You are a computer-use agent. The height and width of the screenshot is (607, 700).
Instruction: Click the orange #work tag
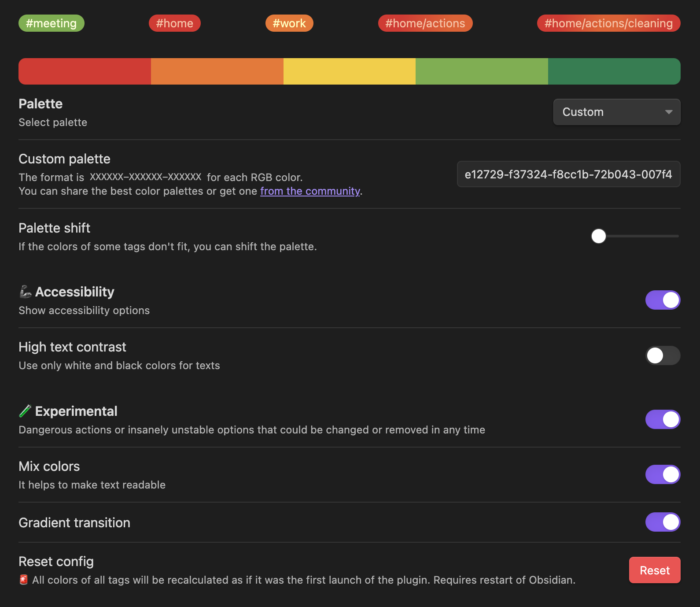289,23
